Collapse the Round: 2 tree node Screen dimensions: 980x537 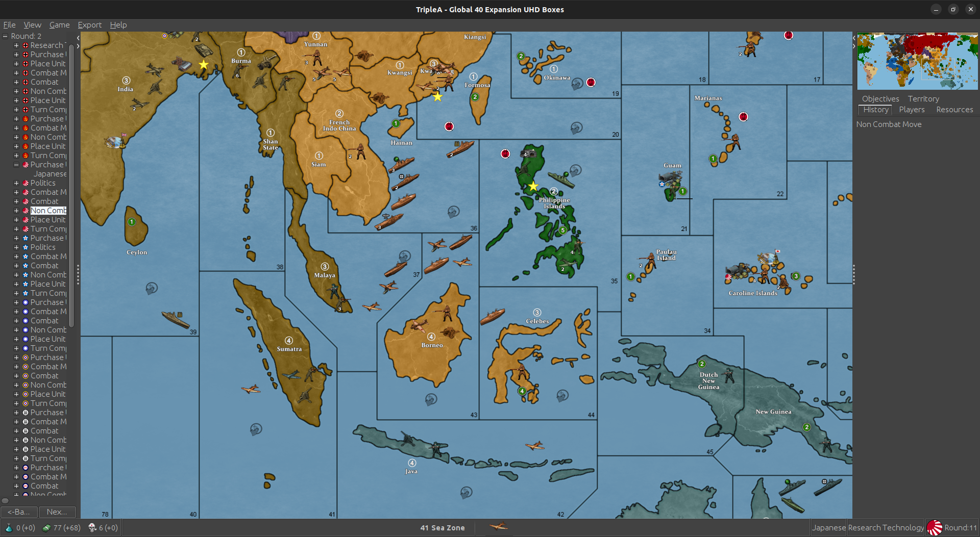tap(5, 36)
